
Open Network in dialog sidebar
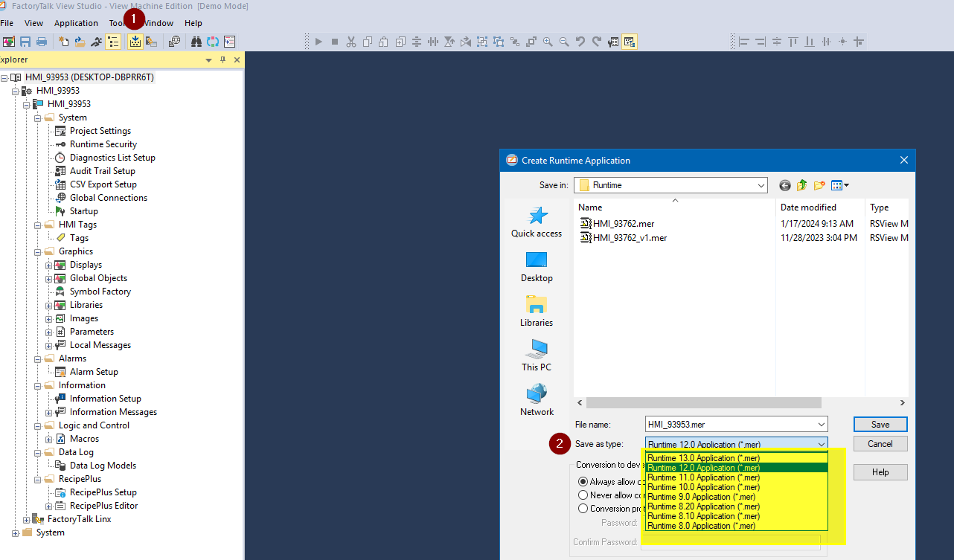pyautogui.click(x=537, y=401)
